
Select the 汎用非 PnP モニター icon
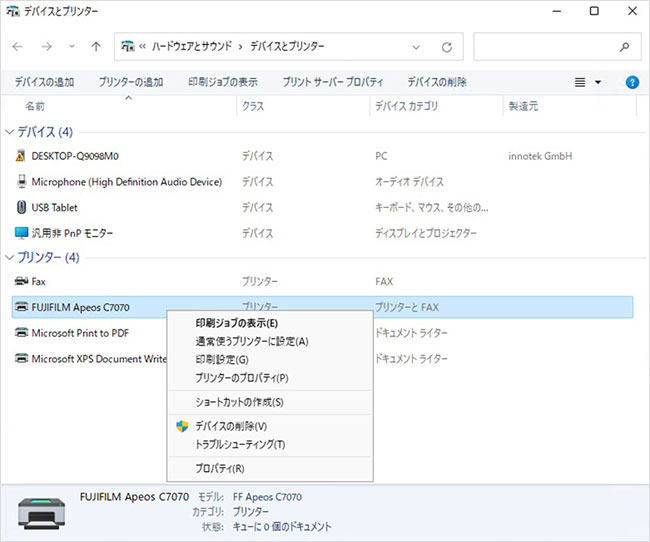point(22,233)
